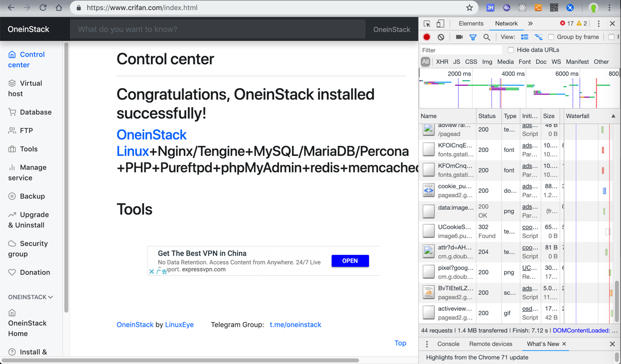This screenshot has height=364, width=621.
Task: Toggle the network filter funnel icon
Action: pos(473,37)
